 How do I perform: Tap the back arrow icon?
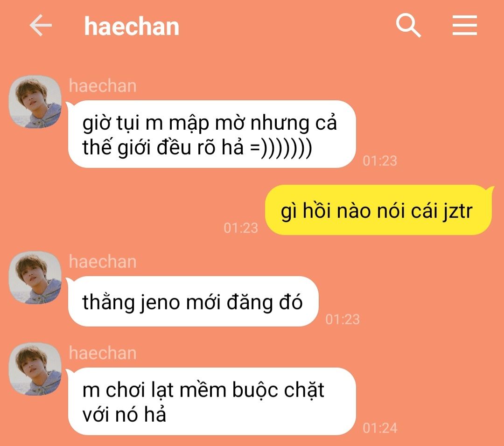point(41,25)
